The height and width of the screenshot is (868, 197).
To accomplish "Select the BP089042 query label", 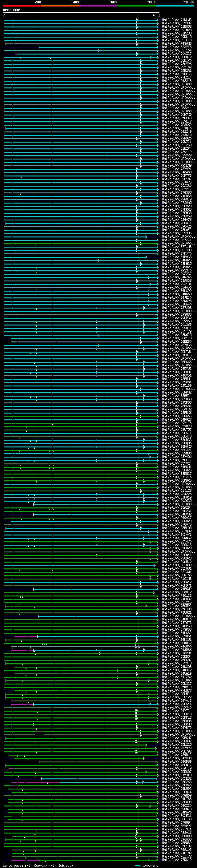I will [11, 10].
